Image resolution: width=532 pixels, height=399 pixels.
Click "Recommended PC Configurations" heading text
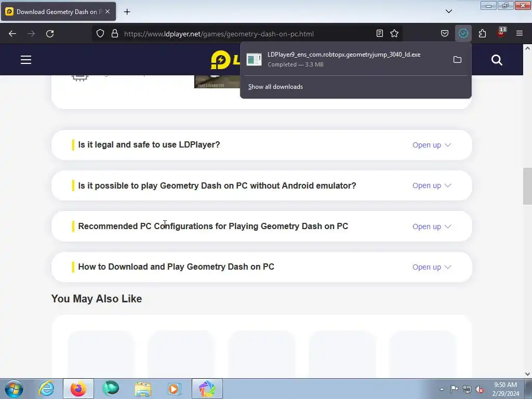213,227
